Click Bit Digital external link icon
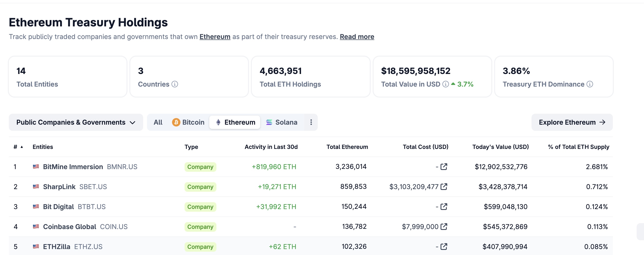Viewport: 644px width, 255px height. click(444, 206)
